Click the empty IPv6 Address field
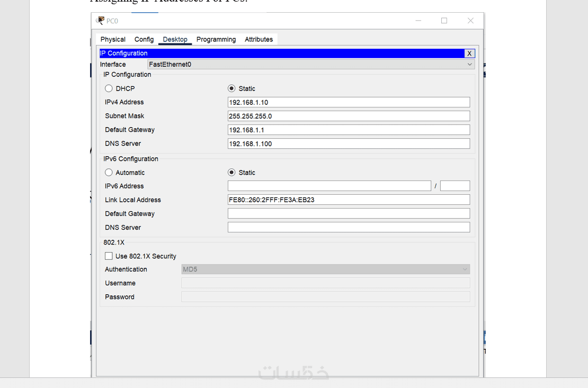This screenshot has height=388, width=588. 329,186
